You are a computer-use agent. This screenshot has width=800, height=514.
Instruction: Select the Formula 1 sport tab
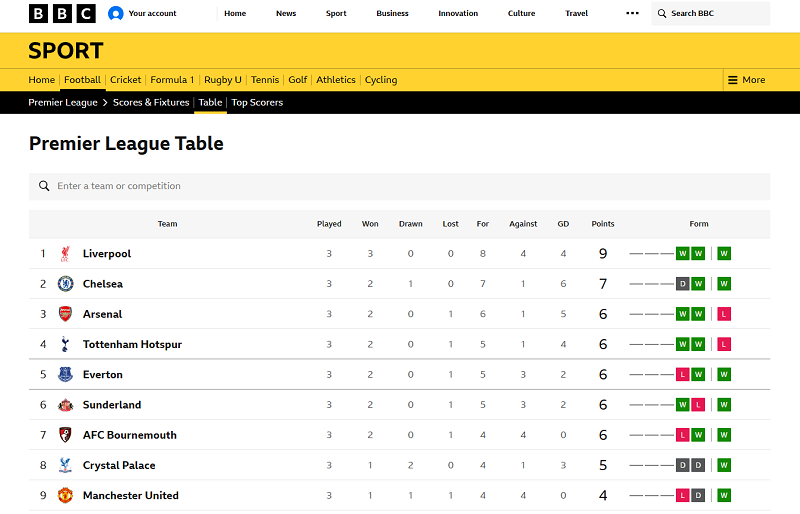click(172, 80)
